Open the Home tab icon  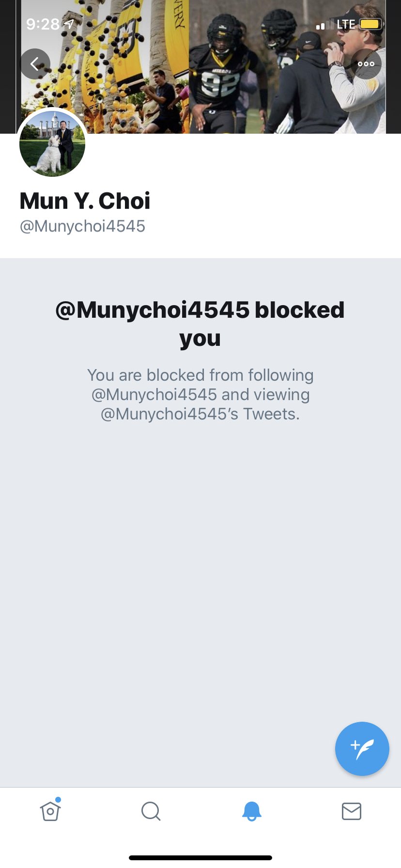pyautogui.click(x=50, y=811)
